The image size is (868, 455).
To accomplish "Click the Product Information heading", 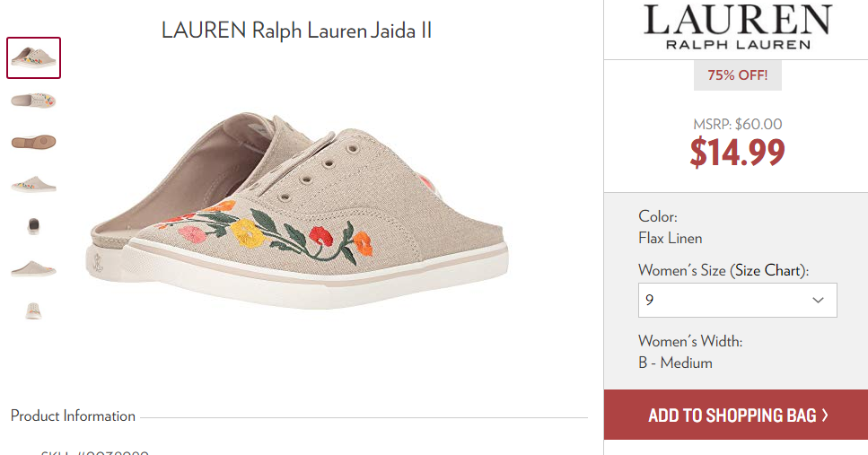I will [73, 416].
